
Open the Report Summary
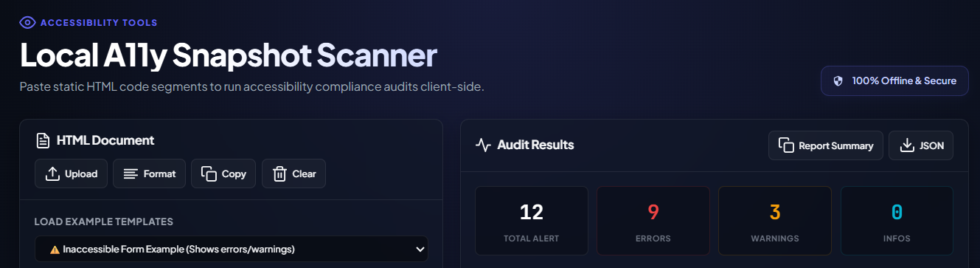tap(826, 145)
